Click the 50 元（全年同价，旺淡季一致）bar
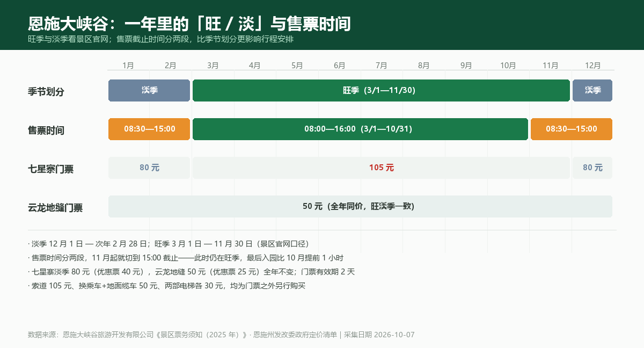This screenshot has height=348, width=644. (360, 206)
